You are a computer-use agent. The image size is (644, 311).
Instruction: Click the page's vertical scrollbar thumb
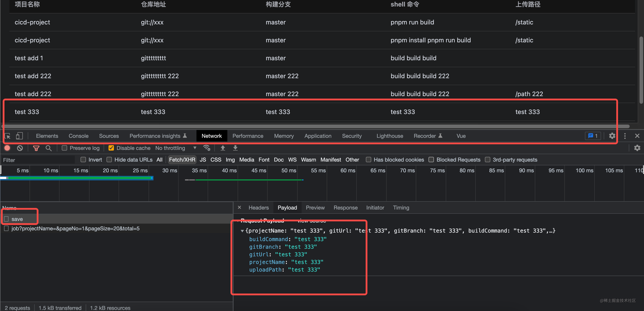point(641,70)
